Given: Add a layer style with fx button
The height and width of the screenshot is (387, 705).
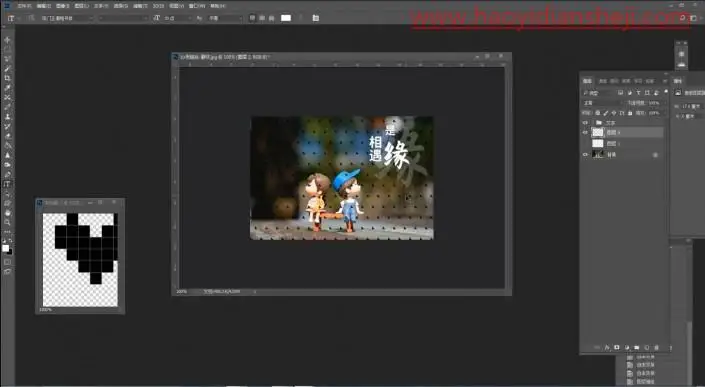Looking at the screenshot, I should (607, 347).
